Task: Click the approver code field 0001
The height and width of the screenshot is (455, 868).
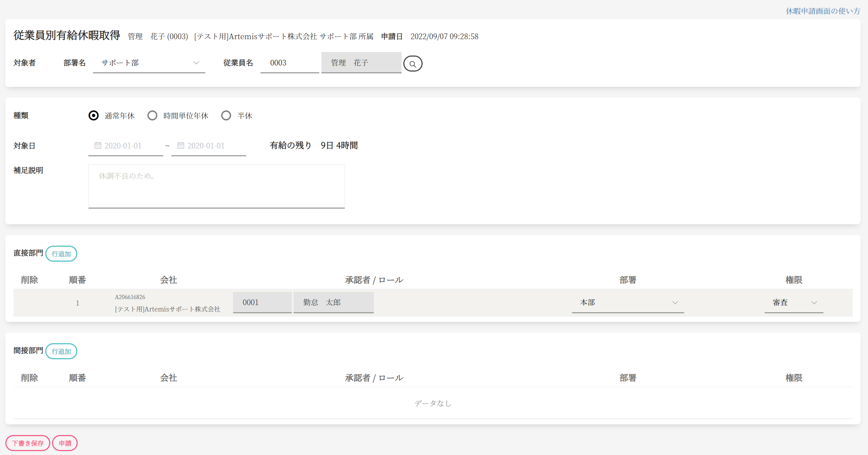Action: click(x=262, y=303)
